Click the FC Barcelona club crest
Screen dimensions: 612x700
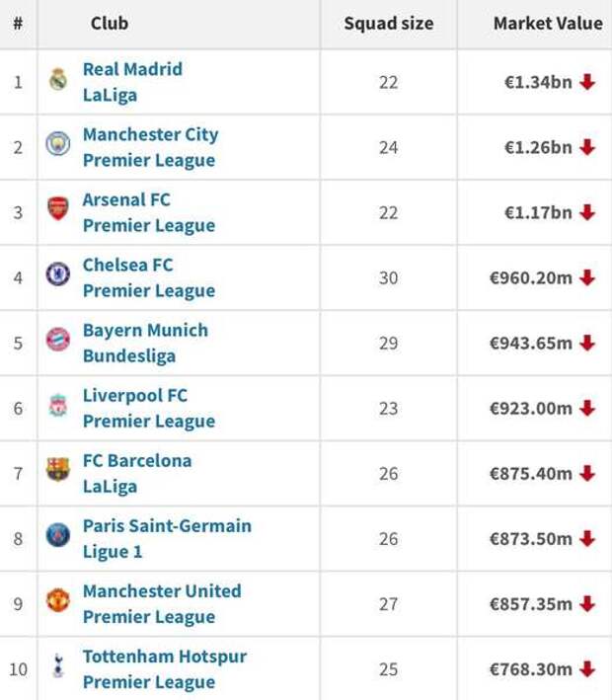(x=58, y=470)
